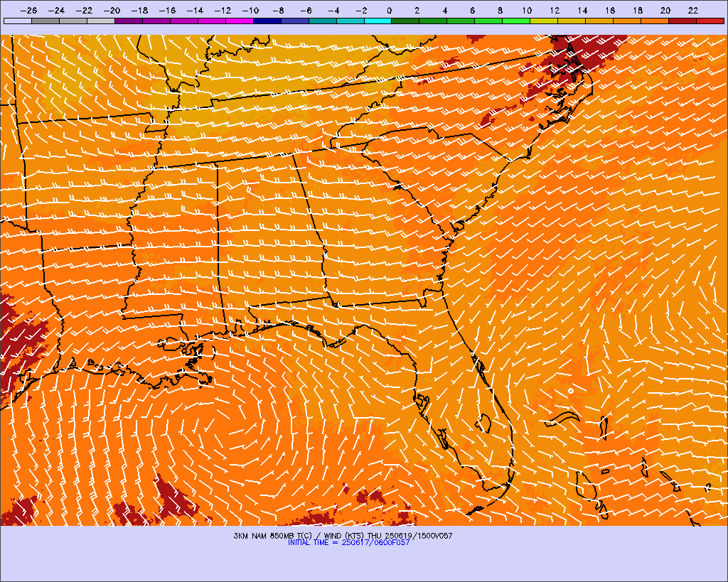Click the "-26" legend label
Image resolution: width=728 pixels, height=582 pixels.
pyautogui.click(x=28, y=10)
